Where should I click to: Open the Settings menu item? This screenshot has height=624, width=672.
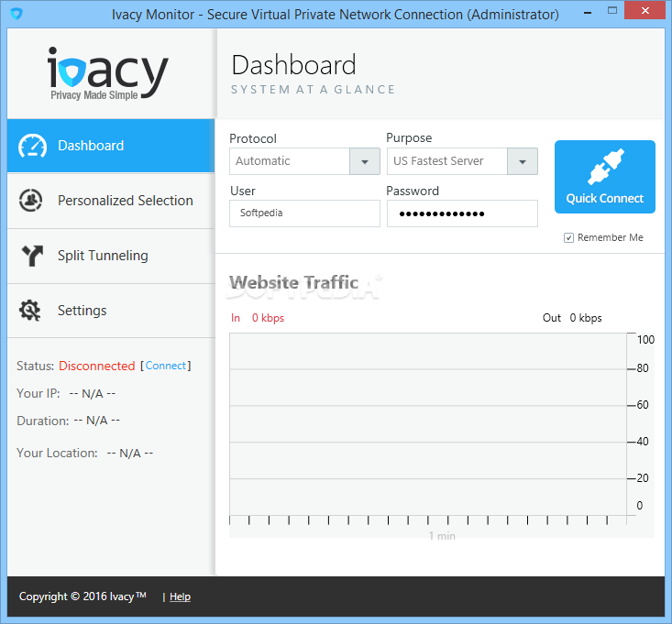coord(111,310)
